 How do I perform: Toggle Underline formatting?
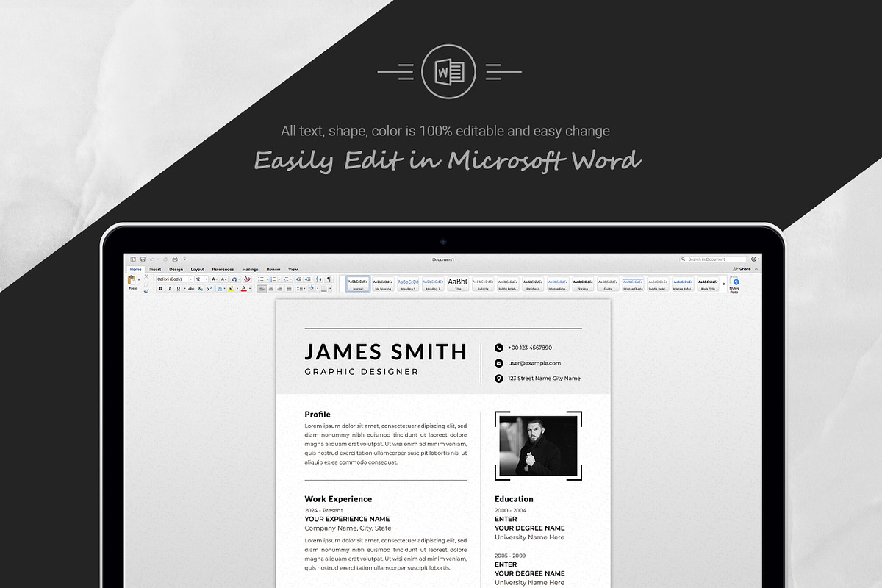(179, 289)
